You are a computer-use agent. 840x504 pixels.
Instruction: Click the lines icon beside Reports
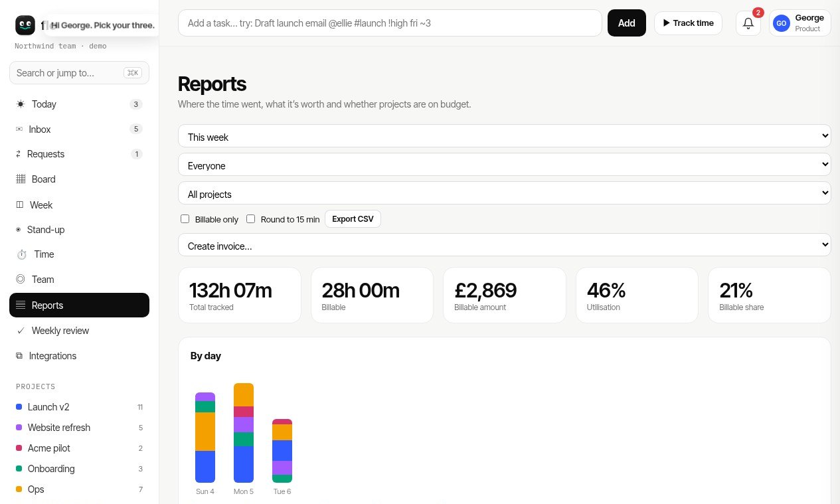tap(21, 305)
